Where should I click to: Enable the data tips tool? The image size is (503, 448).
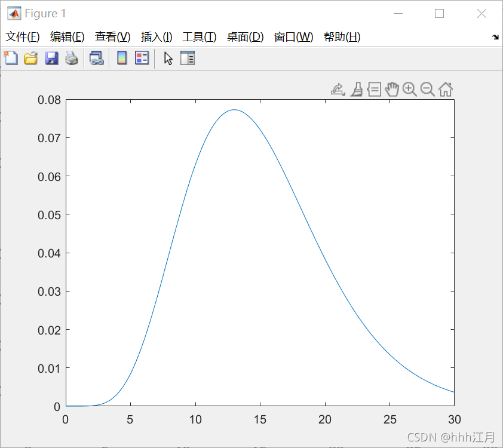374,89
